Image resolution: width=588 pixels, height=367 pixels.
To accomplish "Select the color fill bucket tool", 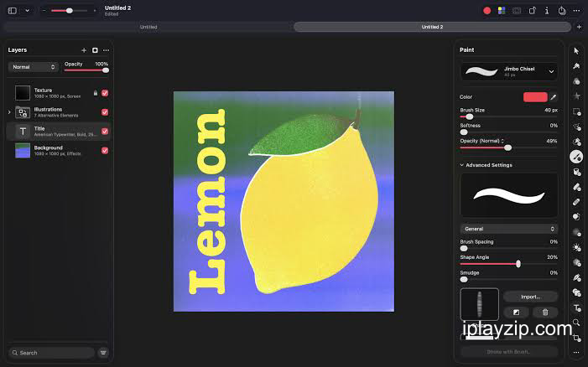I will tap(576, 172).
